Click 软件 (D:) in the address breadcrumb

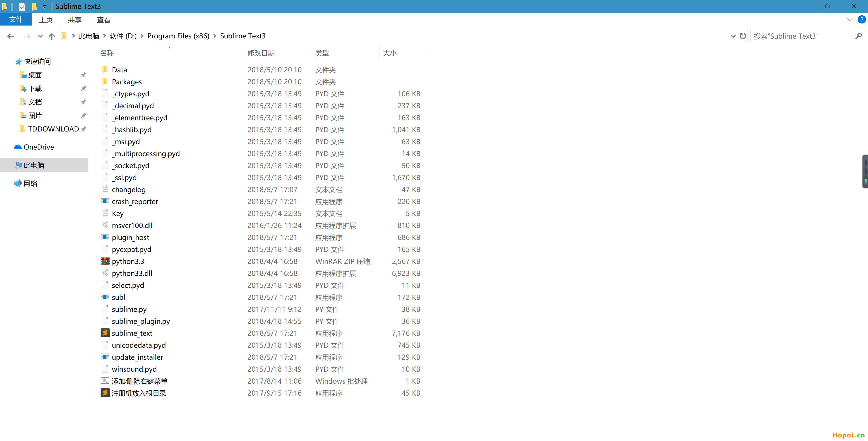[x=123, y=36]
